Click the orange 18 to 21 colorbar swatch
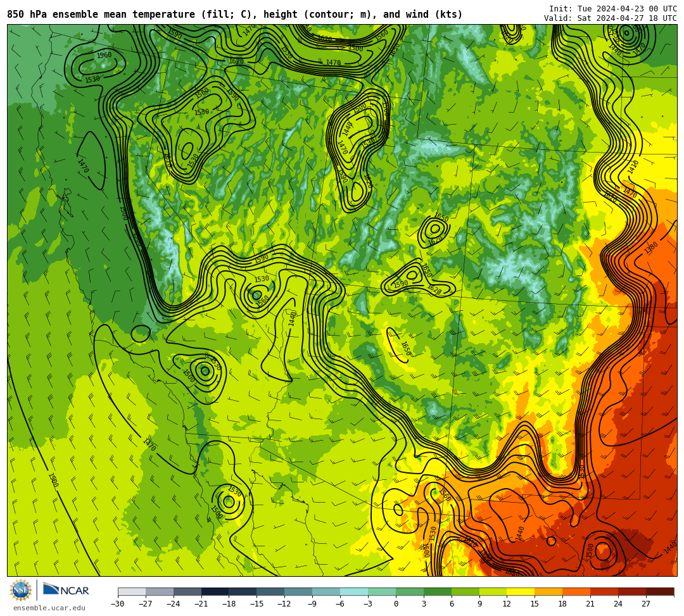The image size is (684, 616). 576,591
